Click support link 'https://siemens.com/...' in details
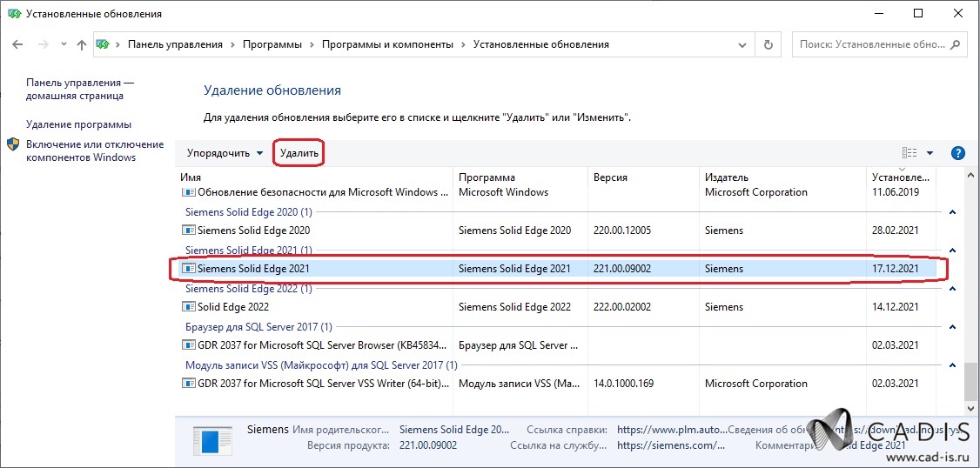Screen dimensions: 980x468 671,446
